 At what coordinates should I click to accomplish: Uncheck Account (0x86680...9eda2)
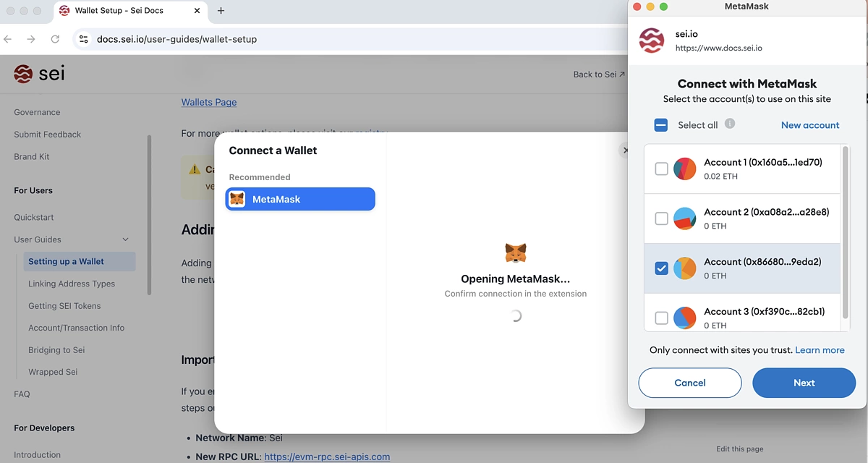661,268
